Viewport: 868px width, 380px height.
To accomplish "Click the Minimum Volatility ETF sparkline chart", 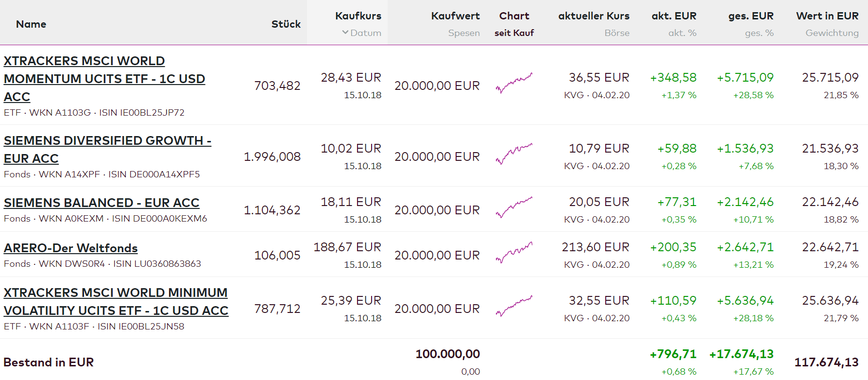I will tap(514, 306).
